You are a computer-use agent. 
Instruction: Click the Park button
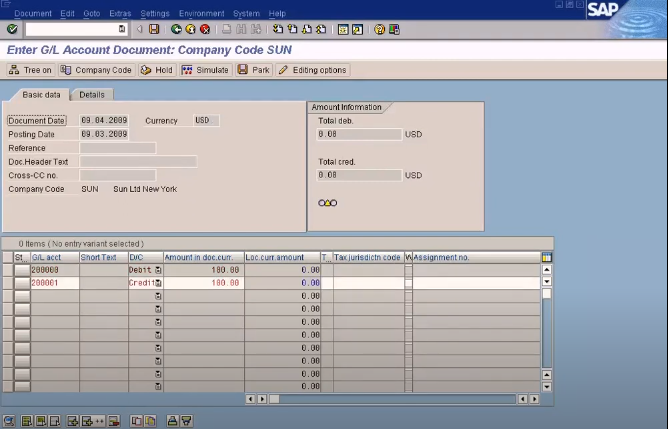[x=254, y=70]
